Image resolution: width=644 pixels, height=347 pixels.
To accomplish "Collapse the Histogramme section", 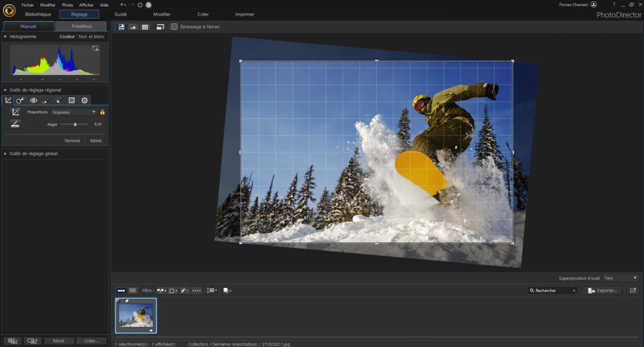I will (x=4, y=36).
